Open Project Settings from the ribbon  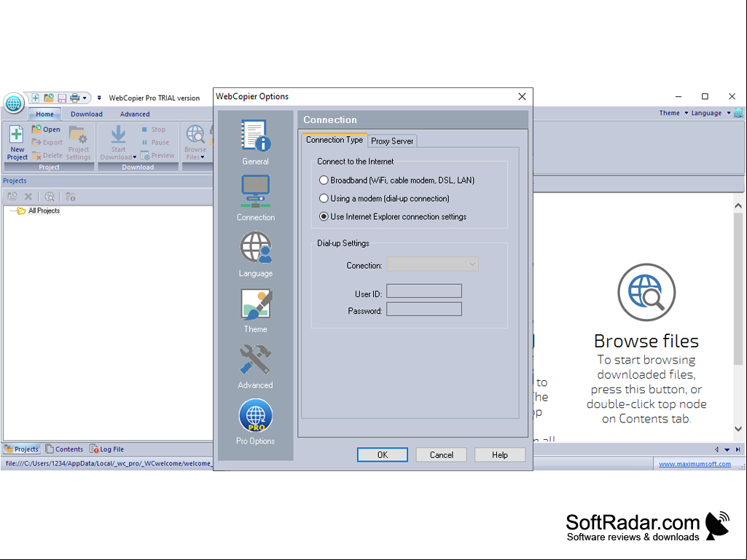(78, 143)
